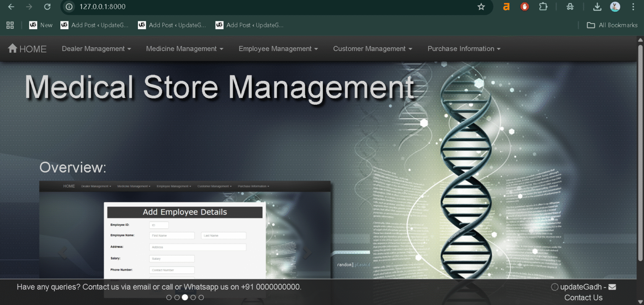Image resolution: width=644 pixels, height=305 pixels.
Task: Expand the Dealer Management dropdown
Action: tap(96, 49)
